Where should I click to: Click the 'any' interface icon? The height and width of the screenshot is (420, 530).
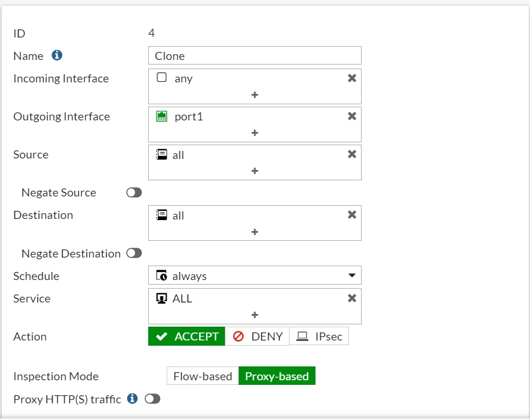[x=161, y=77]
